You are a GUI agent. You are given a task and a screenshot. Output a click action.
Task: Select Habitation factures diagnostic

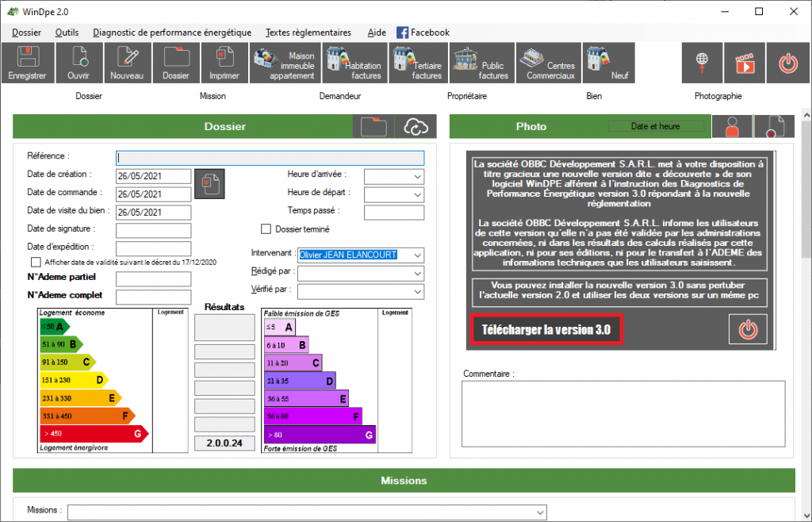355,63
